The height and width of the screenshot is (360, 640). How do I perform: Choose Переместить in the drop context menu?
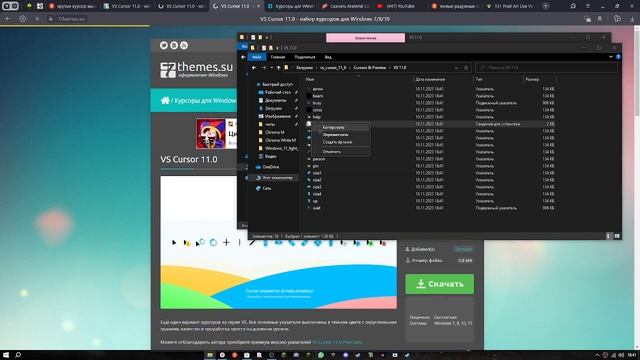(x=335, y=135)
